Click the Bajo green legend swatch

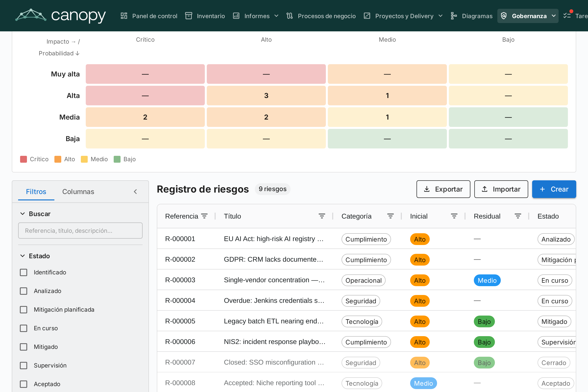point(117,159)
